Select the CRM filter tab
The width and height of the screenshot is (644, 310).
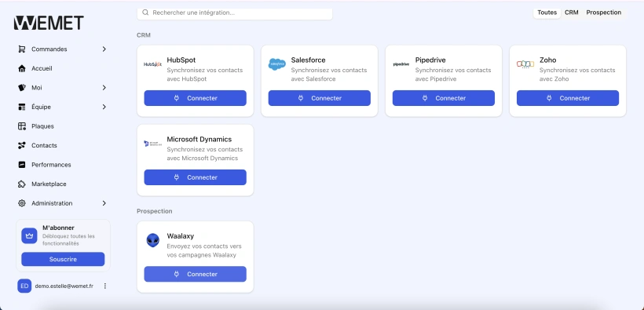(571, 13)
